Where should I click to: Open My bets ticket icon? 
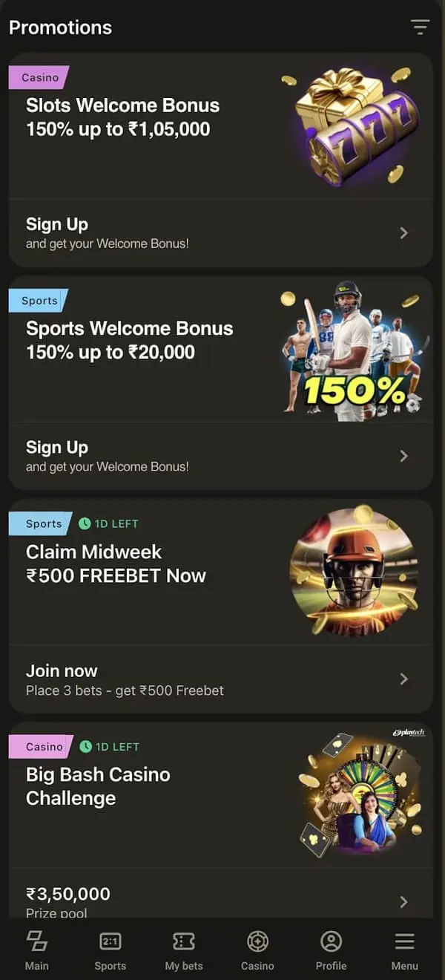click(183, 941)
